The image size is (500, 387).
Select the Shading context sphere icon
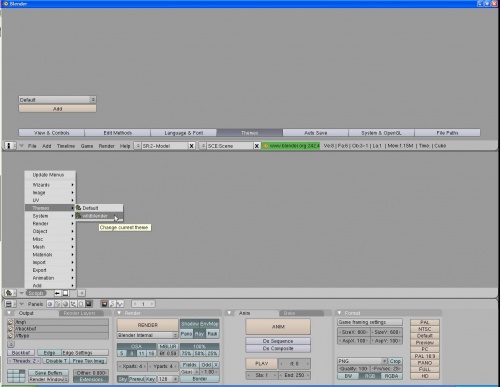click(65, 304)
